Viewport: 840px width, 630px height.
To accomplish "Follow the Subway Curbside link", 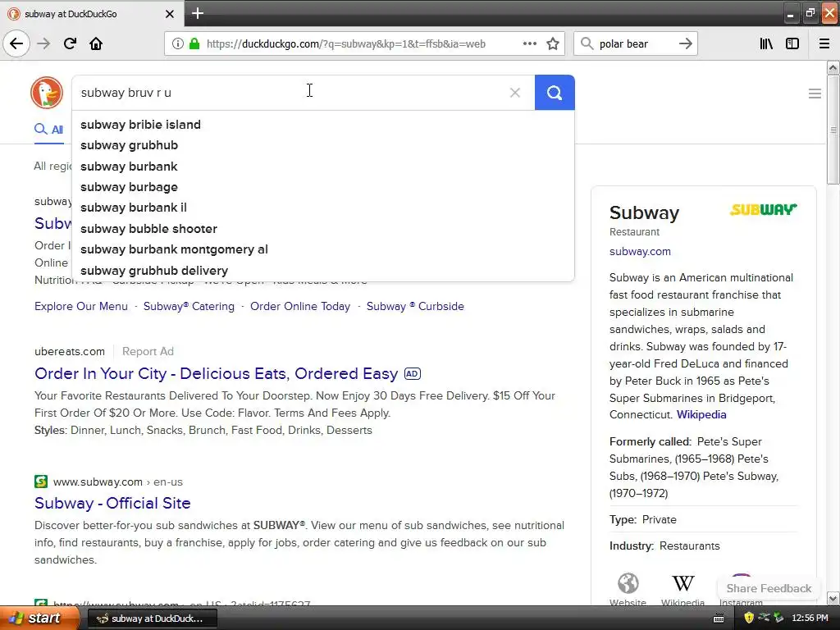I will [x=415, y=307].
